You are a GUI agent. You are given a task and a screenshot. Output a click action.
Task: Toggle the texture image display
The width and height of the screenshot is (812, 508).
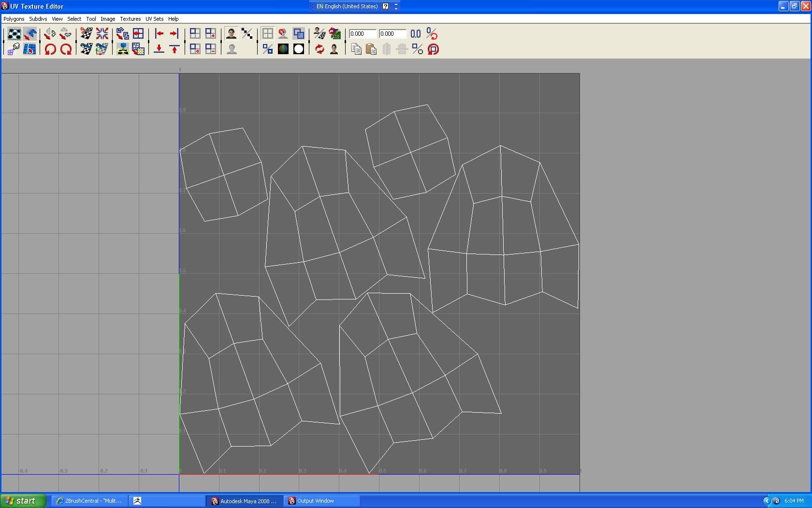(x=231, y=33)
